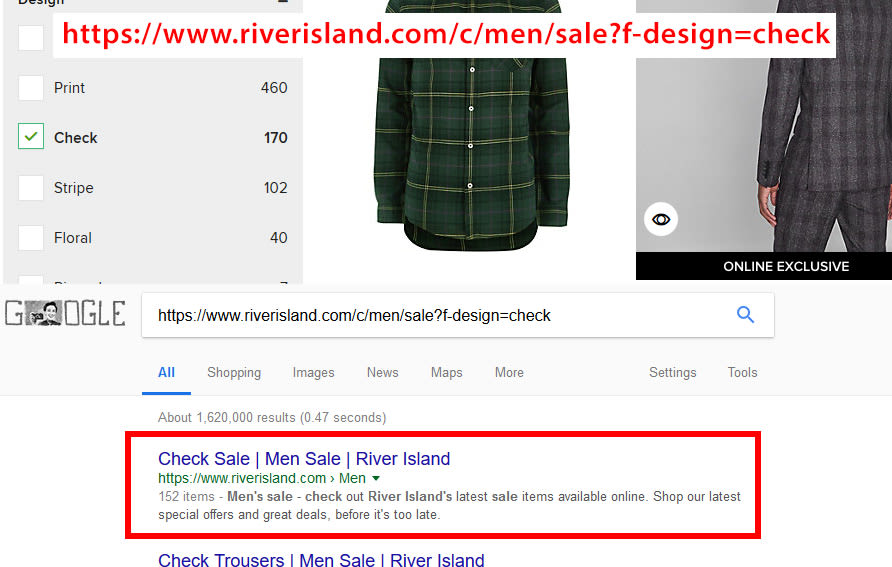Switch to the Images tab
This screenshot has height=567, width=892.
coord(313,373)
